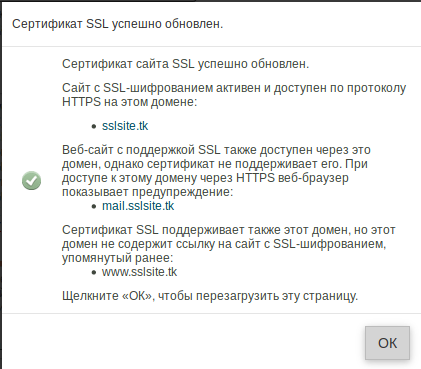The width and height of the screenshot is (421, 369).
Task: Click the paragraph starting 'Сайт с SSL-шифрованием активен'
Action: (x=234, y=95)
